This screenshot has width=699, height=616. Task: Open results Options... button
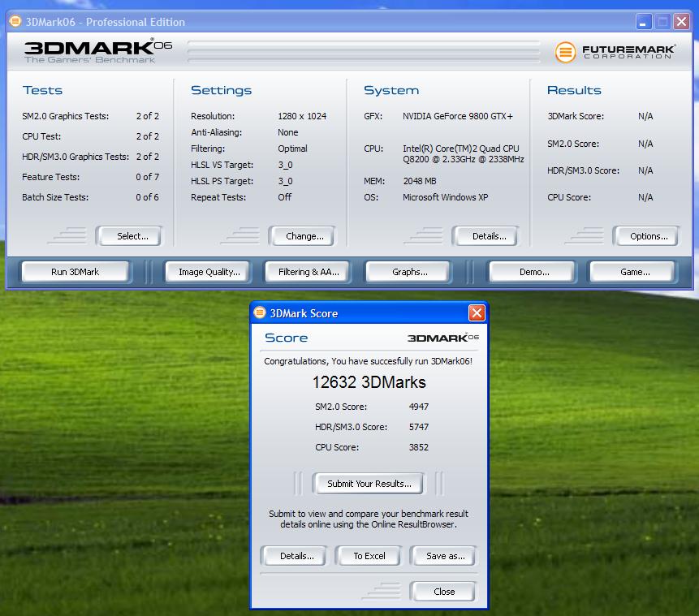click(x=647, y=236)
